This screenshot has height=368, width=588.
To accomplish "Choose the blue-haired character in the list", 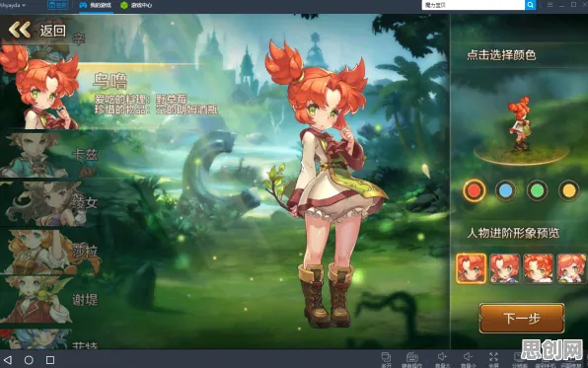I will [48, 339].
